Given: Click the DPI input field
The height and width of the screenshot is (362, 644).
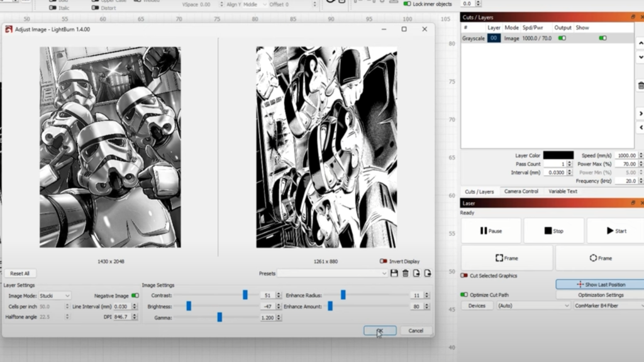Looking at the screenshot, I should [x=123, y=317].
